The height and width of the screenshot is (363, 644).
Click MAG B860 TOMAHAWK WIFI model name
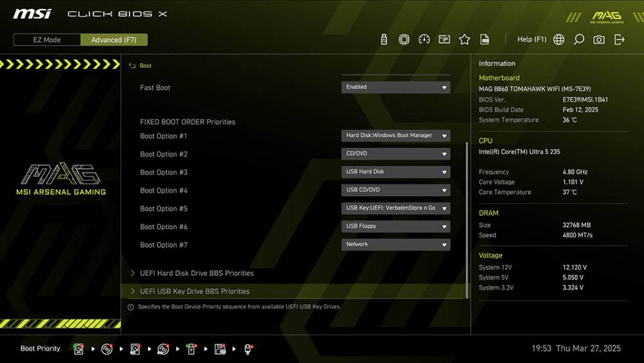click(535, 89)
